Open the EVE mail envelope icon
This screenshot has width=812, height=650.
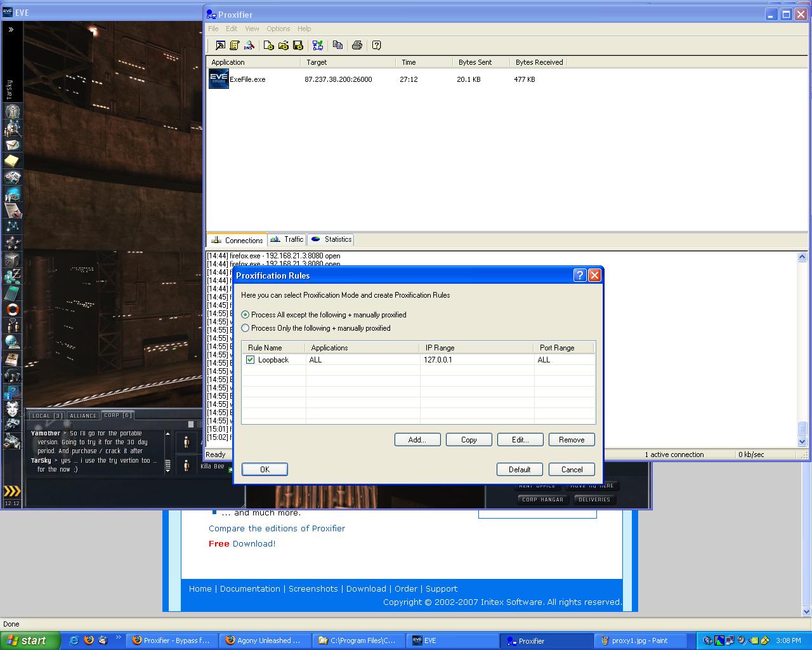[x=13, y=144]
